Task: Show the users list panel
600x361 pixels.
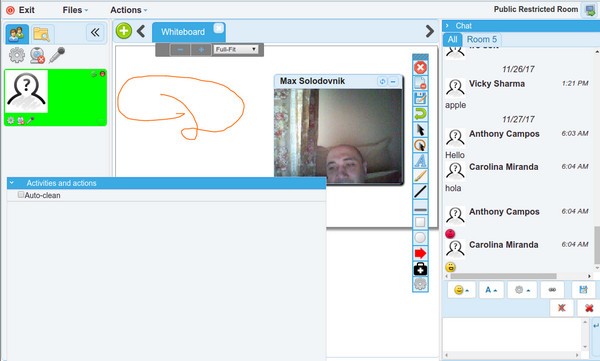Action: (x=17, y=34)
